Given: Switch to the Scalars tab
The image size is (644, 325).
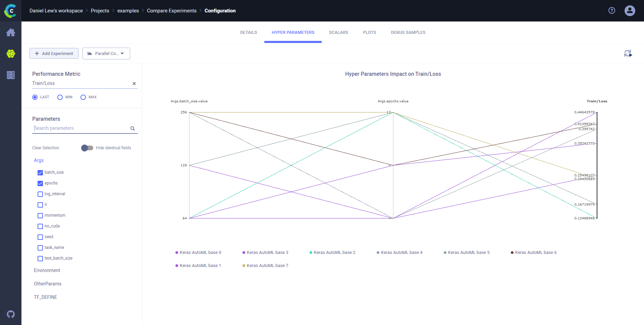Looking at the screenshot, I should 338,33.
